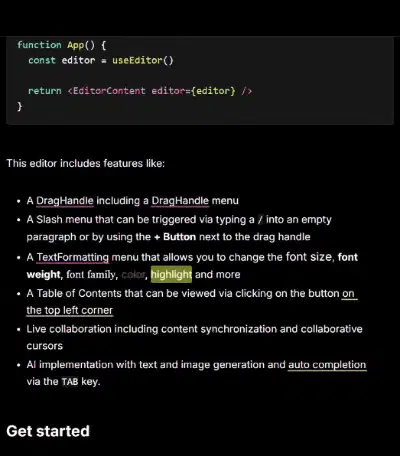Viewport: 400px width, 456px height.
Task: Click the bold '+ Button' text
Action: [x=175, y=237]
